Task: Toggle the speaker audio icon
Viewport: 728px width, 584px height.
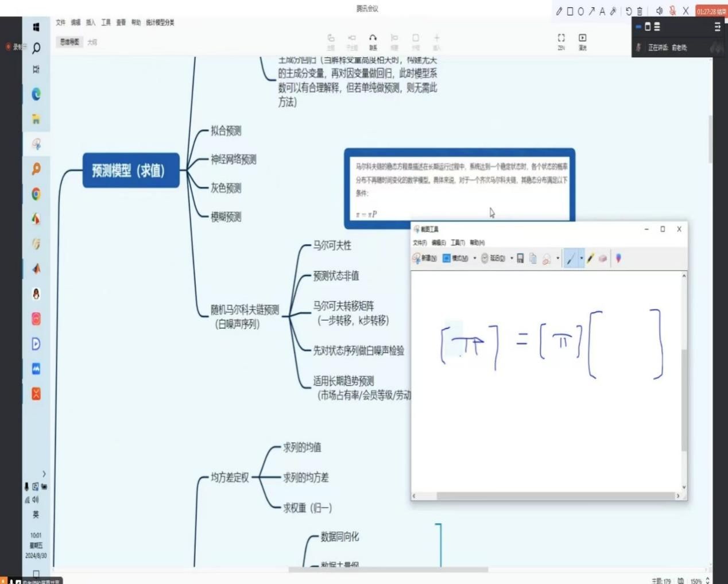Action: coord(659,11)
